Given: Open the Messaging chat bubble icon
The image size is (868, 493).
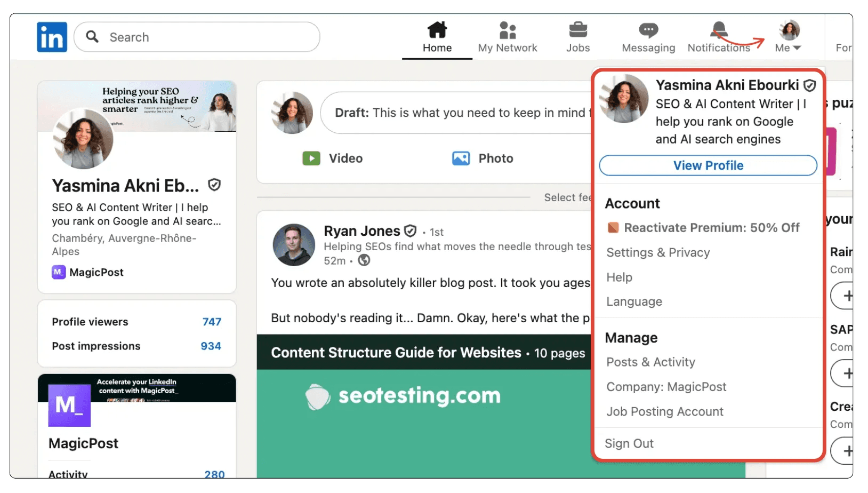Looking at the screenshot, I should pyautogui.click(x=648, y=30).
